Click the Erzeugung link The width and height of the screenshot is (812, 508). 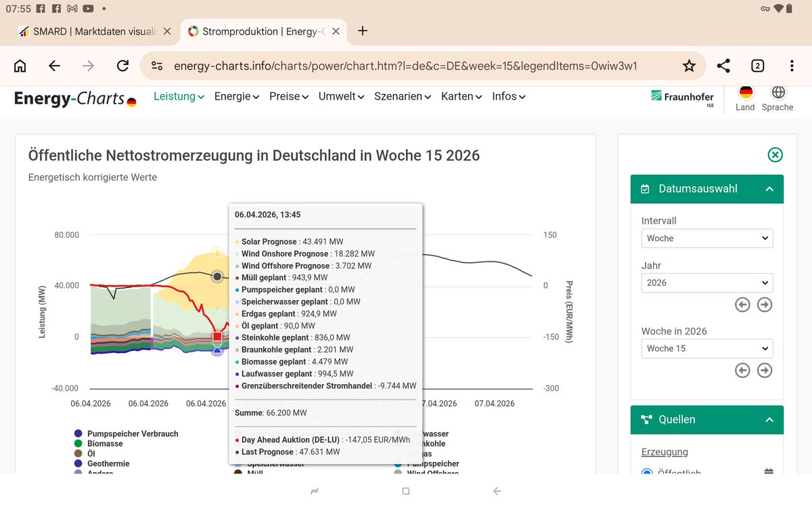(664, 452)
